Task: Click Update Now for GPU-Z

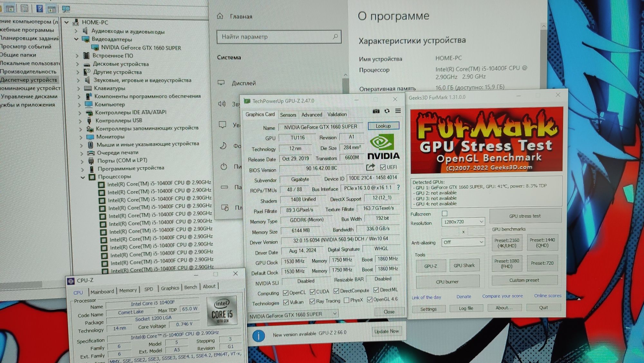Action: tap(386, 331)
